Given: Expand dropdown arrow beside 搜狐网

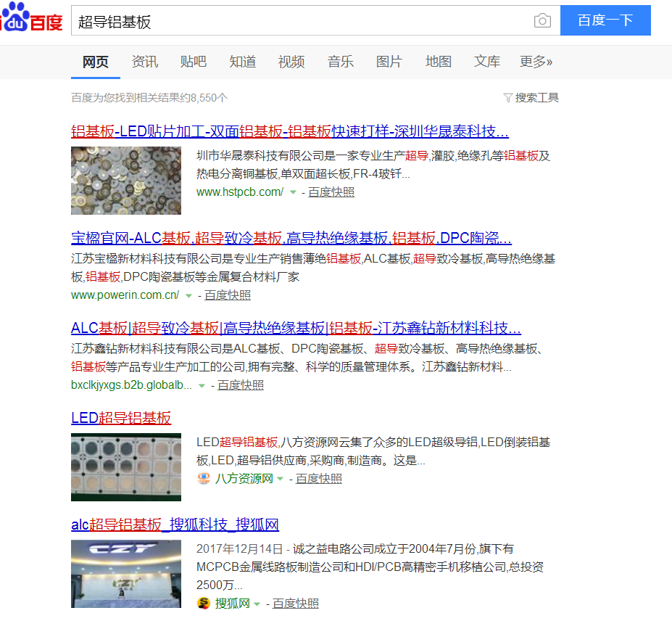Looking at the screenshot, I should pos(257,604).
